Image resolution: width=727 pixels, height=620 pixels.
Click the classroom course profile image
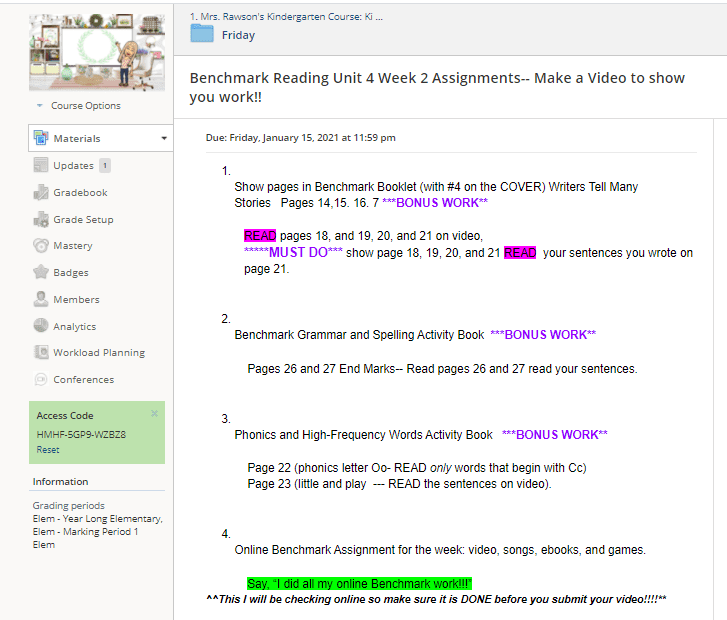click(x=97, y=52)
